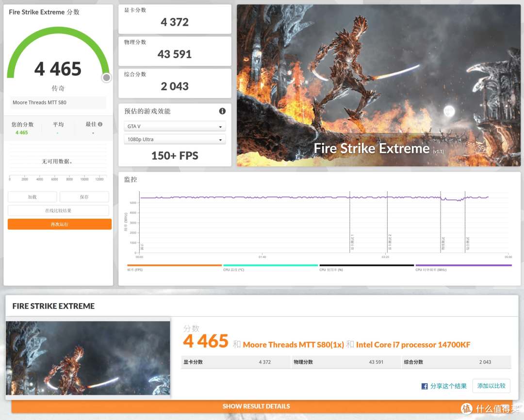Click green 4 465 under 您的分数
Viewport: 524px width, 420px height.
pos(22,133)
